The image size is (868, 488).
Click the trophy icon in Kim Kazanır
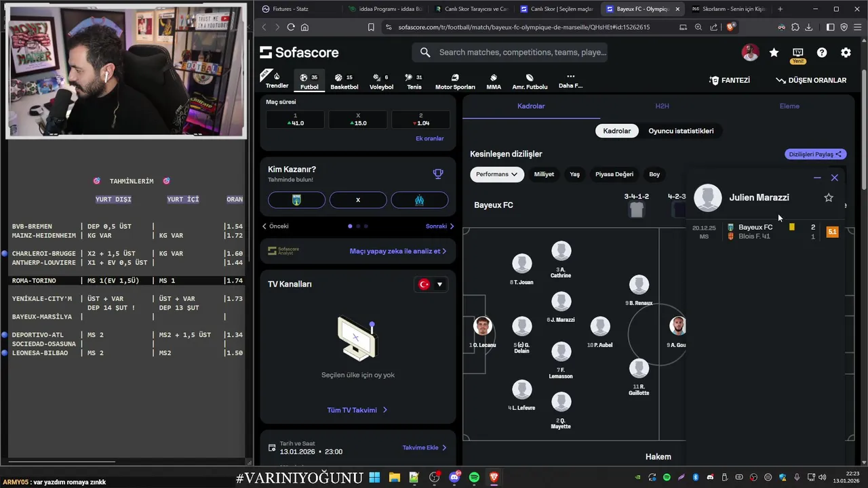(438, 174)
